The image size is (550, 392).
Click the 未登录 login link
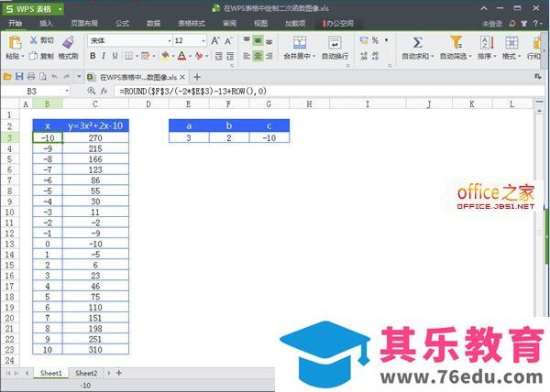pyautogui.click(x=492, y=24)
